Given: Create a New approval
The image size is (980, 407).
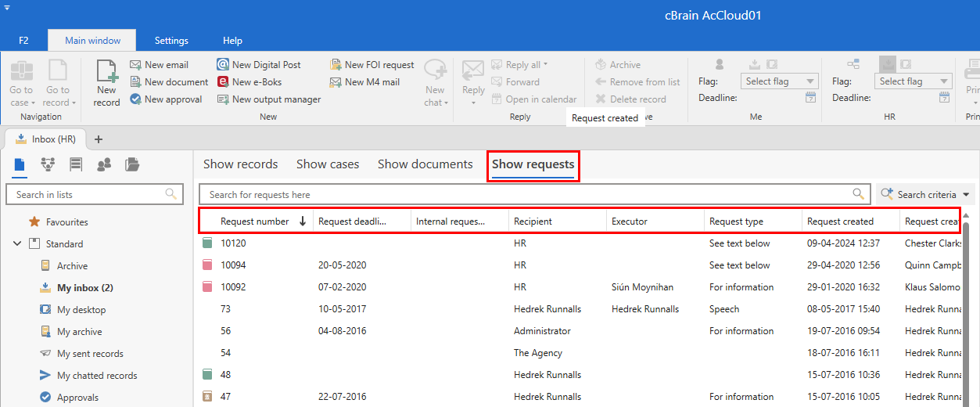Looking at the screenshot, I should click(x=166, y=99).
